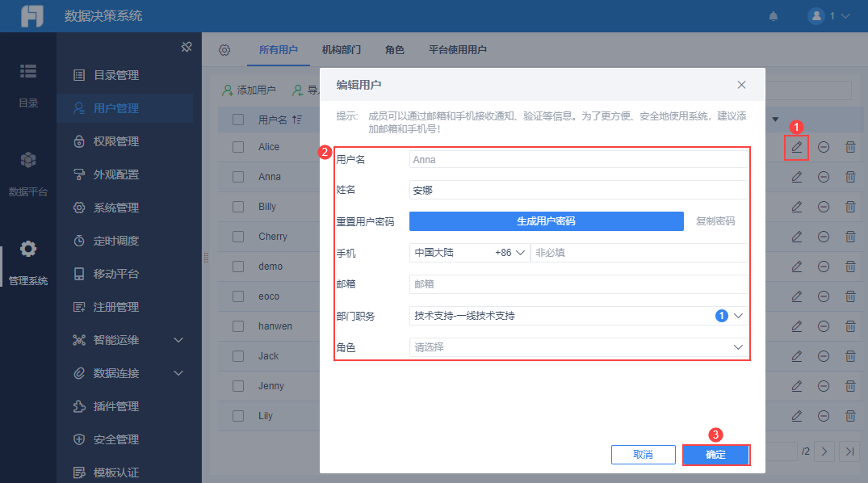Delete user Lily with trash icon

pyautogui.click(x=850, y=417)
